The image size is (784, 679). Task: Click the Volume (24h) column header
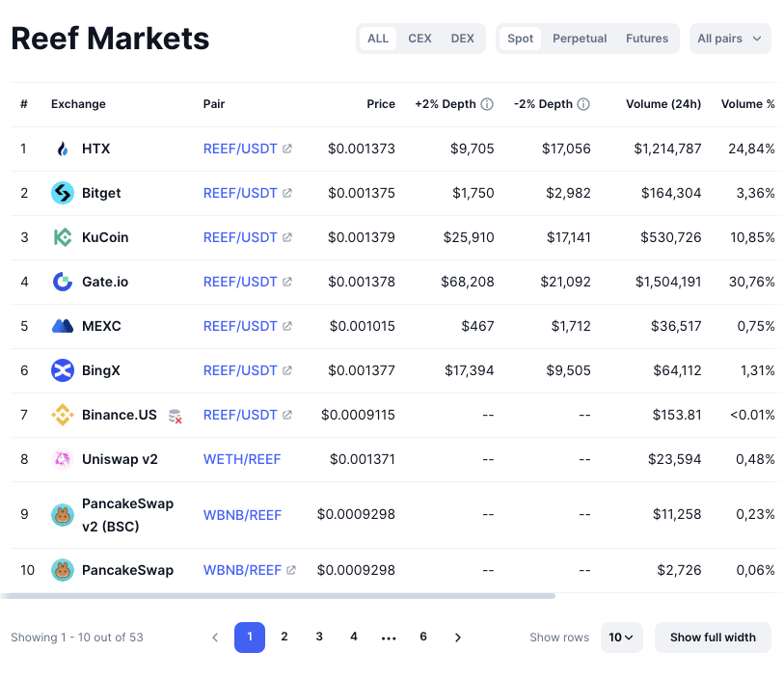[x=663, y=104]
